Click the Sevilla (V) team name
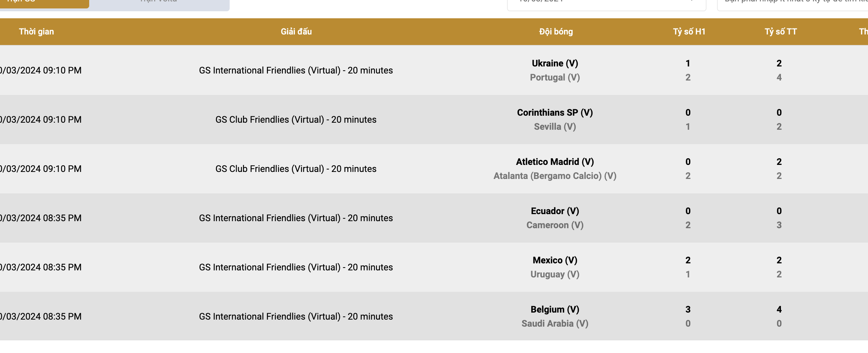 (555, 127)
